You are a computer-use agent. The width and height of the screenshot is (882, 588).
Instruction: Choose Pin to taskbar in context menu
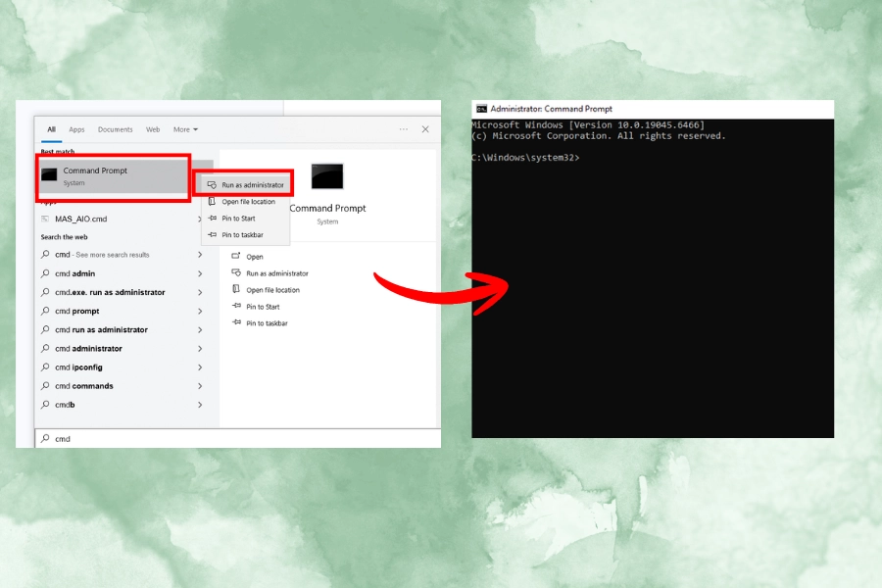[x=246, y=234]
